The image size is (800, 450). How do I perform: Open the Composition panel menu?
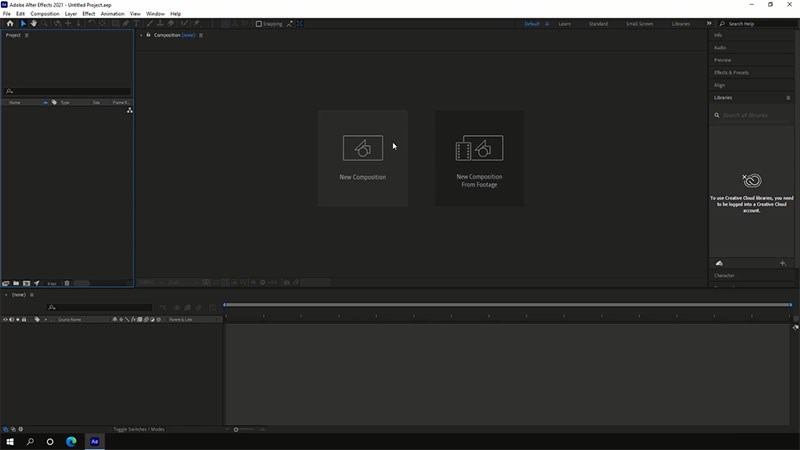point(201,35)
